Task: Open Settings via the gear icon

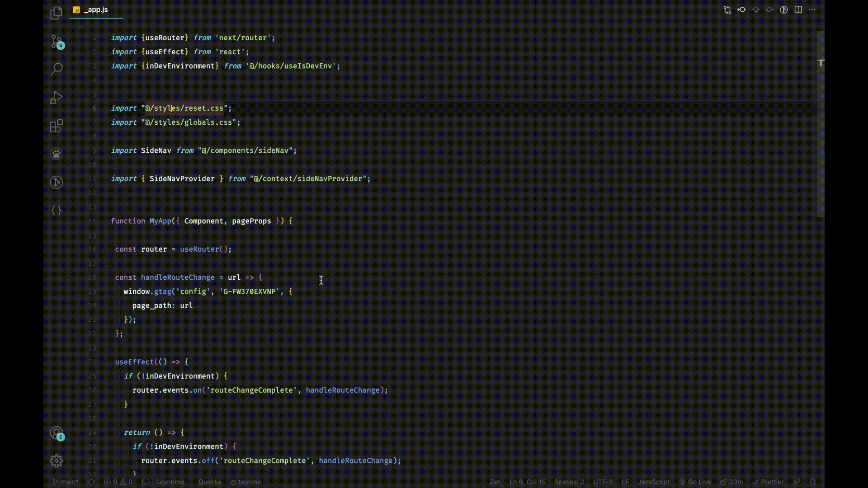Action: click(56, 460)
